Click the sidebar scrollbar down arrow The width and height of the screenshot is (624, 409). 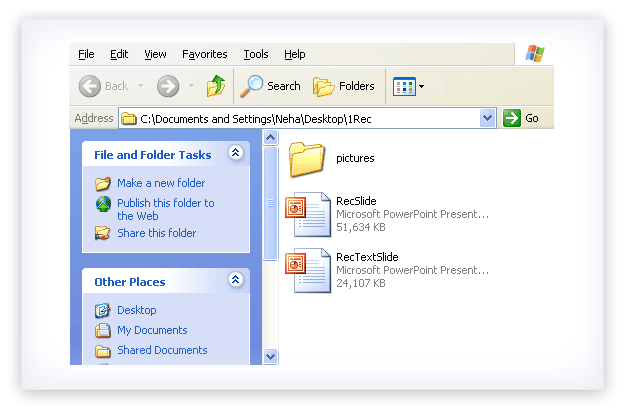[270, 356]
